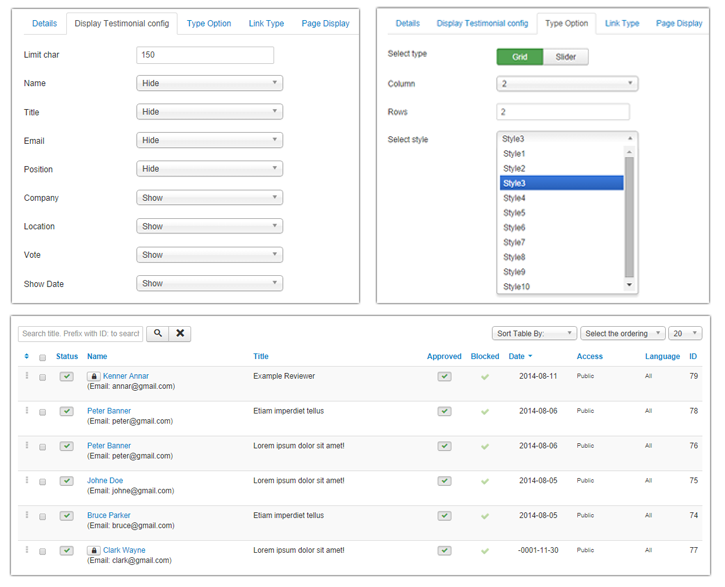The width and height of the screenshot is (725, 587).
Task: Click lock icon beside Clark Wayne
Action: point(94,550)
